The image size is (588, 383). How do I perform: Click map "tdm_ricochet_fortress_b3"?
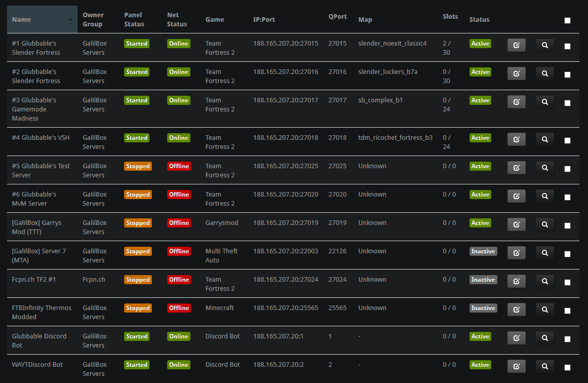pyautogui.click(x=395, y=138)
